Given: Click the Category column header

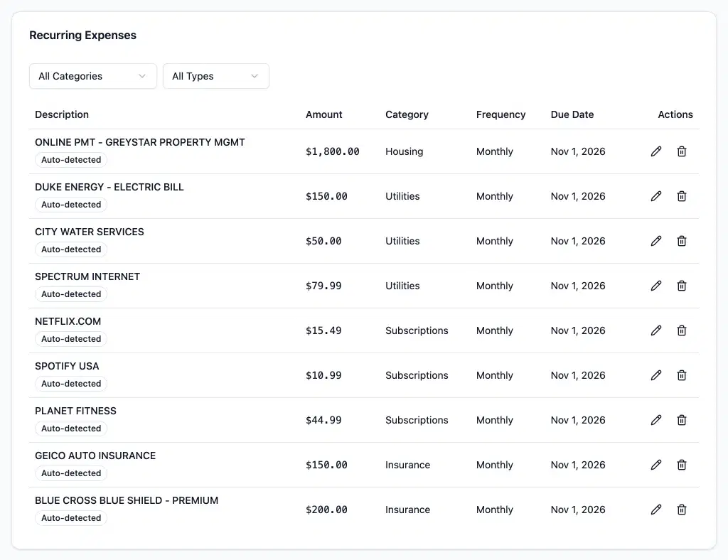Looking at the screenshot, I should click(x=407, y=114).
